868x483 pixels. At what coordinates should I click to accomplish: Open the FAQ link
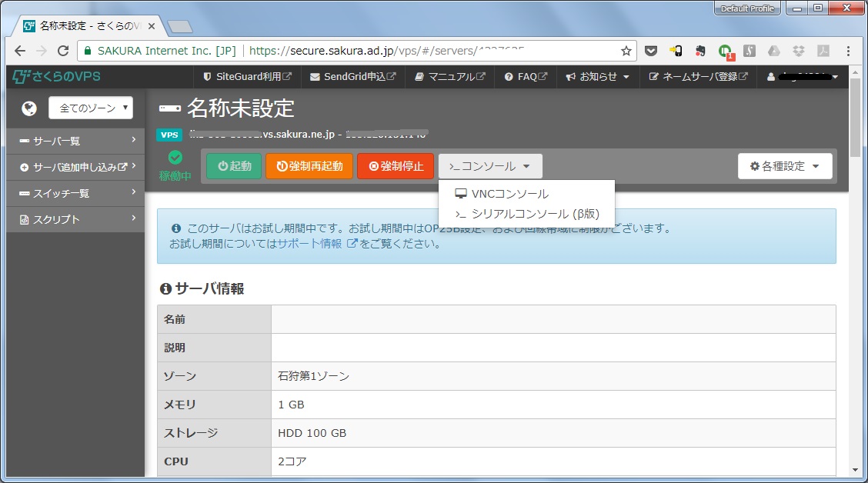(526, 77)
